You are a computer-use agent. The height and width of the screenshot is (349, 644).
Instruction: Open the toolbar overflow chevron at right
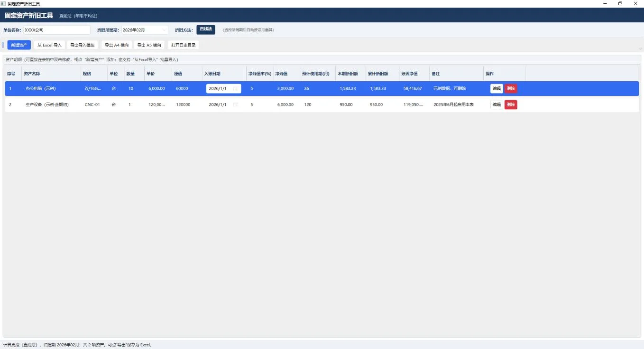pyautogui.click(x=641, y=48)
